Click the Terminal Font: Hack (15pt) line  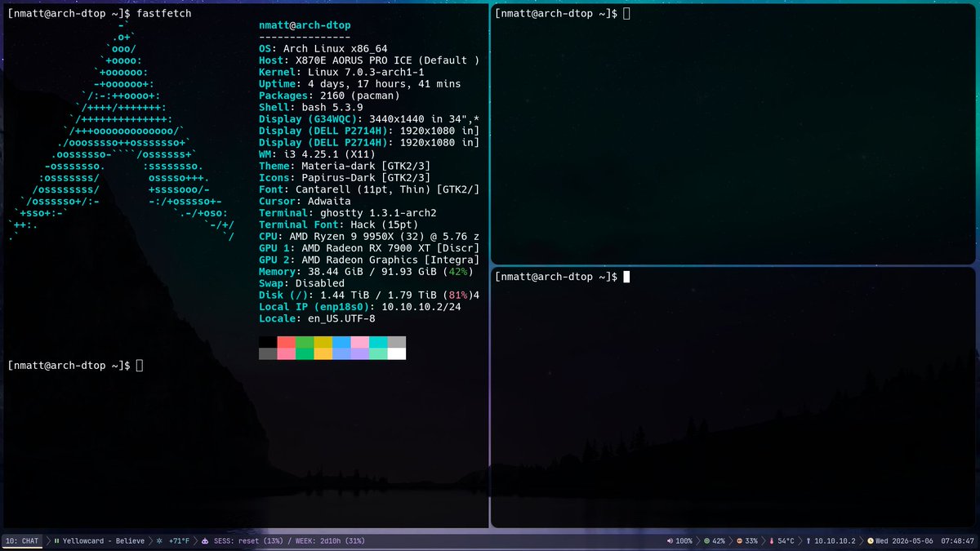[338, 224]
